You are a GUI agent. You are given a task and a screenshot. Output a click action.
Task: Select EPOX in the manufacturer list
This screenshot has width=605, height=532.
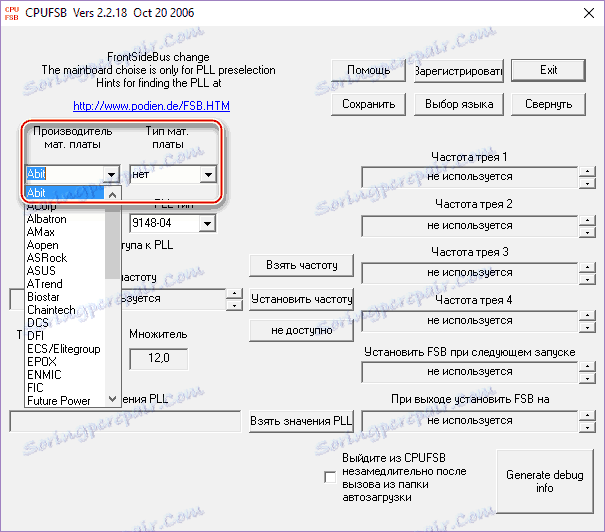pyautogui.click(x=65, y=362)
